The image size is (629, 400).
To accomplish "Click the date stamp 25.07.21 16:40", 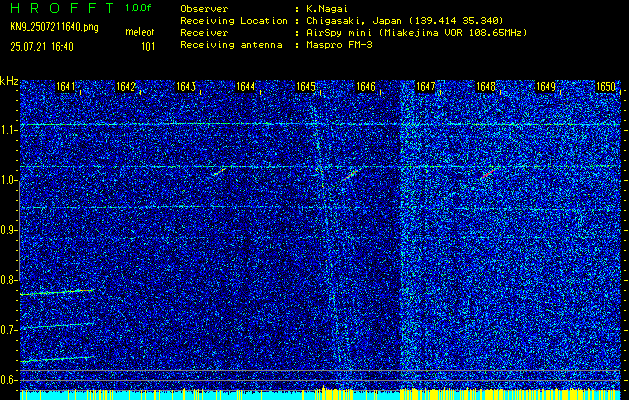I will tap(42, 47).
